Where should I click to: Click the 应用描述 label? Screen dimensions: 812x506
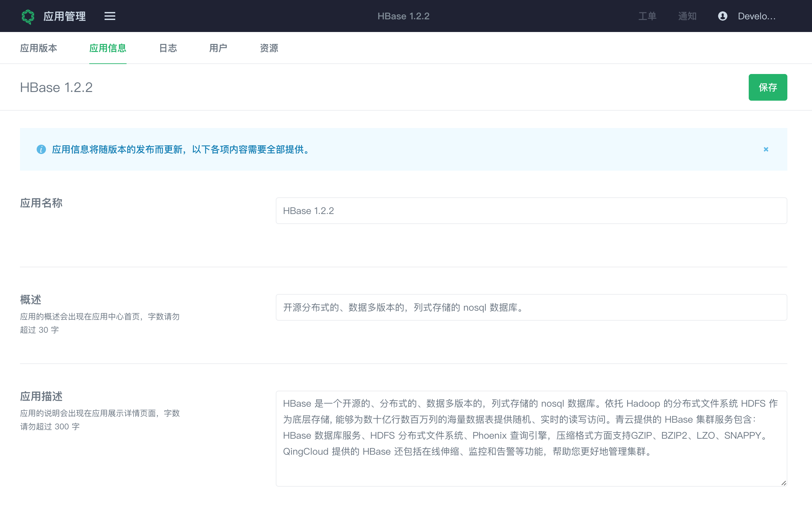click(41, 396)
